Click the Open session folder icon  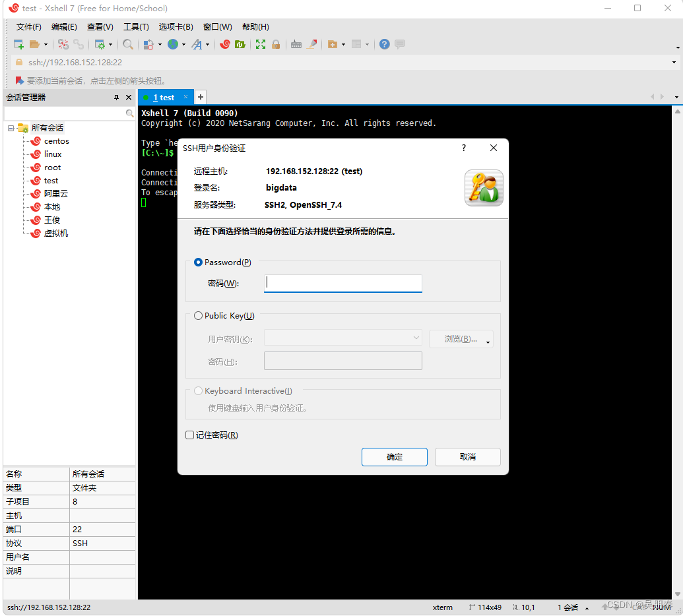pyautogui.click(x=34, y=44)
